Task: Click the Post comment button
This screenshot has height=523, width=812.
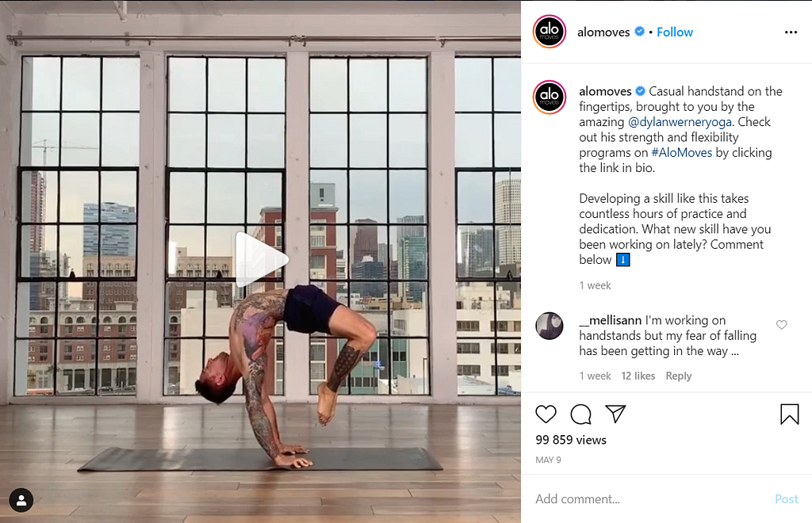Action: pyautogui.click(x=786, y=499)
